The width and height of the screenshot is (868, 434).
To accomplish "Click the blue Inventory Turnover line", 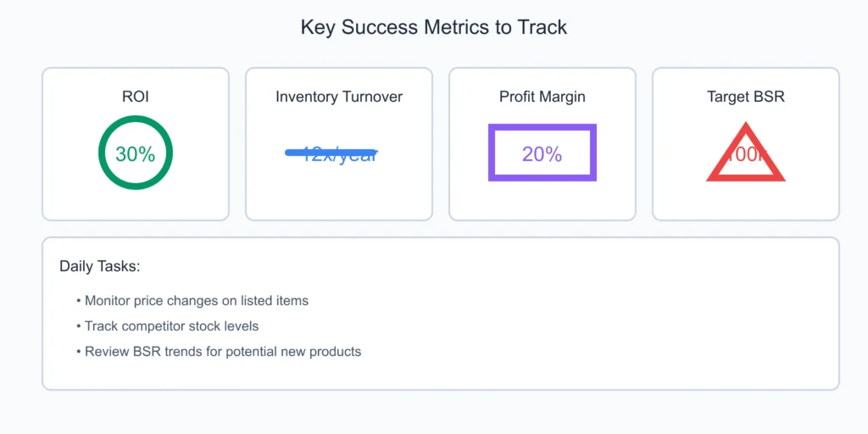I will tap(331, 153).
